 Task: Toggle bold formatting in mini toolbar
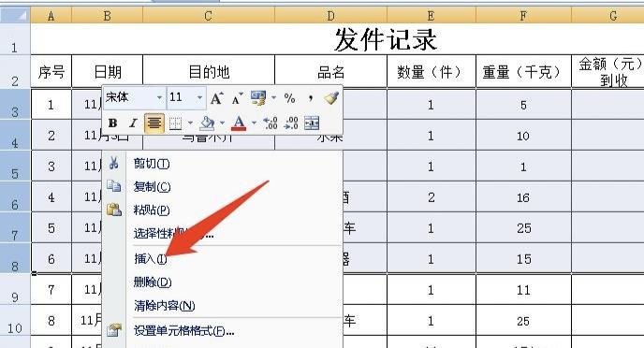(x=112, y=123)
